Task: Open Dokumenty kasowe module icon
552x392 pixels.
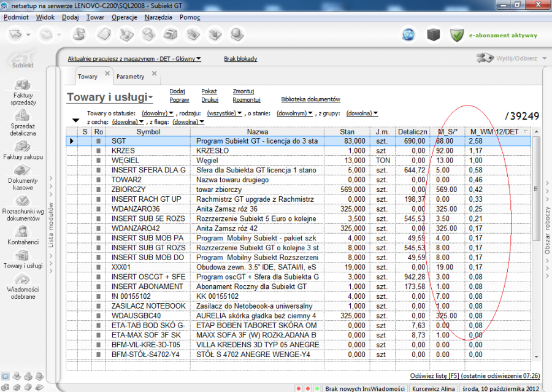Action: 23,170
